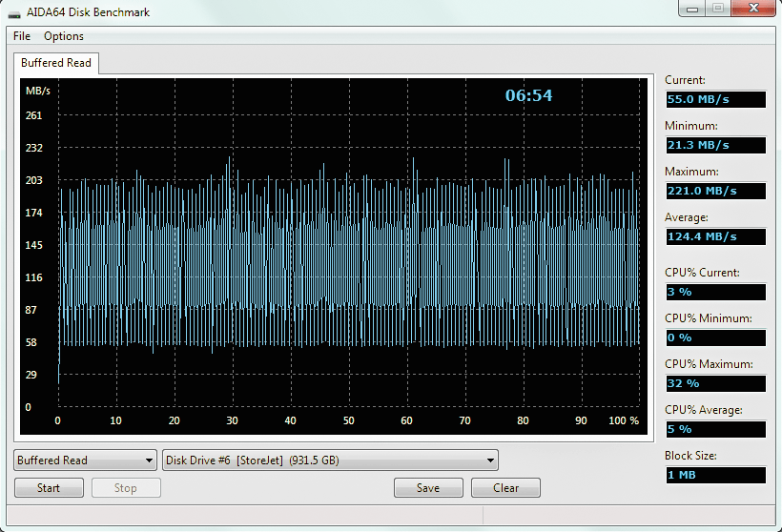Click the maximize window button
Image resolution: width=782 pixels, height=532 pixels.
(x=718, y=9)
